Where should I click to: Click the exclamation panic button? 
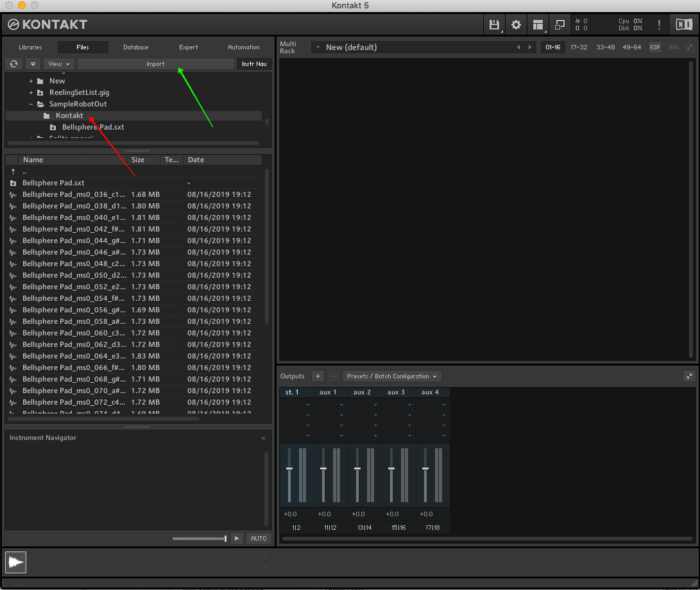(x=659, y=24)
